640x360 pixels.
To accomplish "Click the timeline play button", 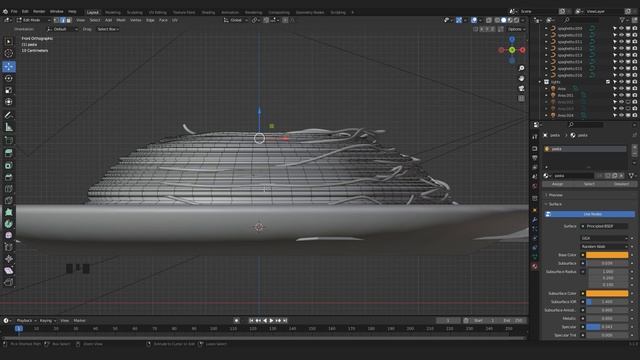I will pyautogui.click(x=271, y=320).
